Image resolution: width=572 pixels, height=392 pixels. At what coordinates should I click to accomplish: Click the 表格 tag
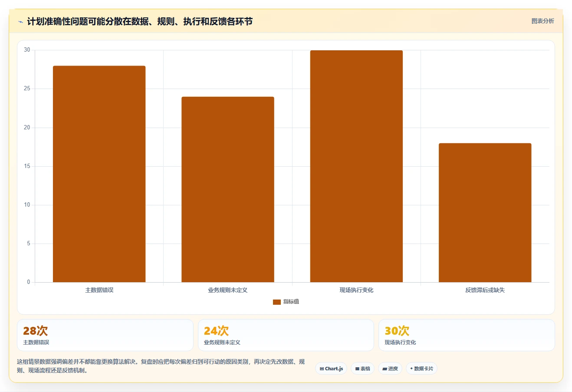click(362, 369)
